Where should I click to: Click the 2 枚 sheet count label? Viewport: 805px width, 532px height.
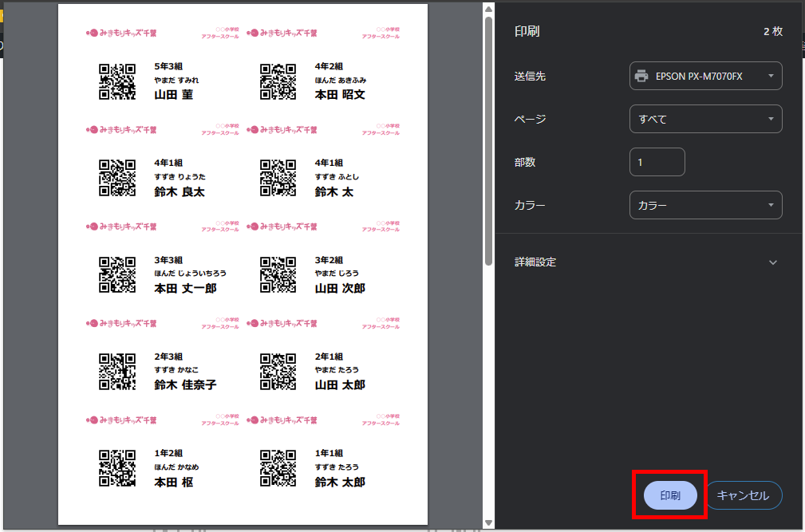pyautogui.click(x=772, y=32)
